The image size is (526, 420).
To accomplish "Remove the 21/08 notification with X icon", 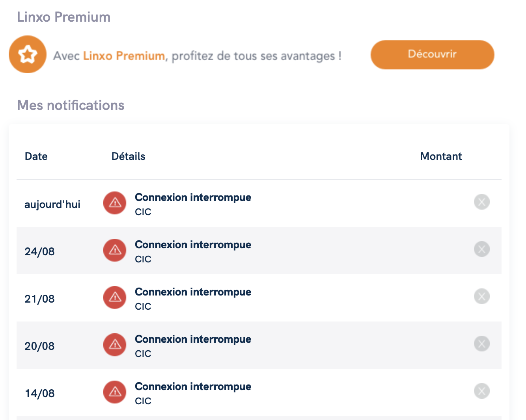I will (481, 297).
